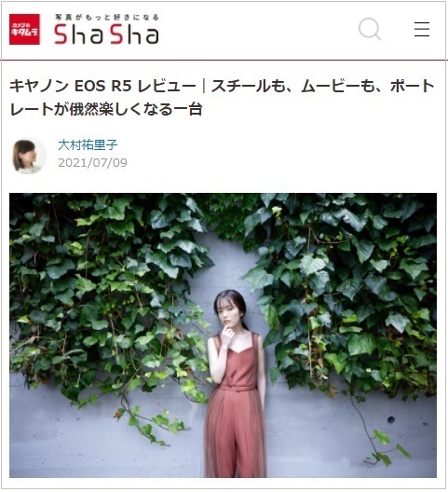Click the red second S in ShaSha
The image size is (448, 492).
click(116, 34)
